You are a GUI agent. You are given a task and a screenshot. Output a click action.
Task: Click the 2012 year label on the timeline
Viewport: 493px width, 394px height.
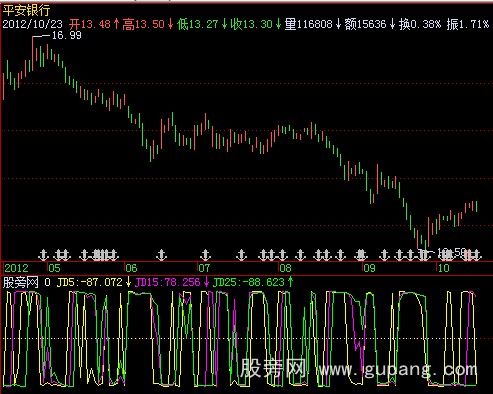16,268
